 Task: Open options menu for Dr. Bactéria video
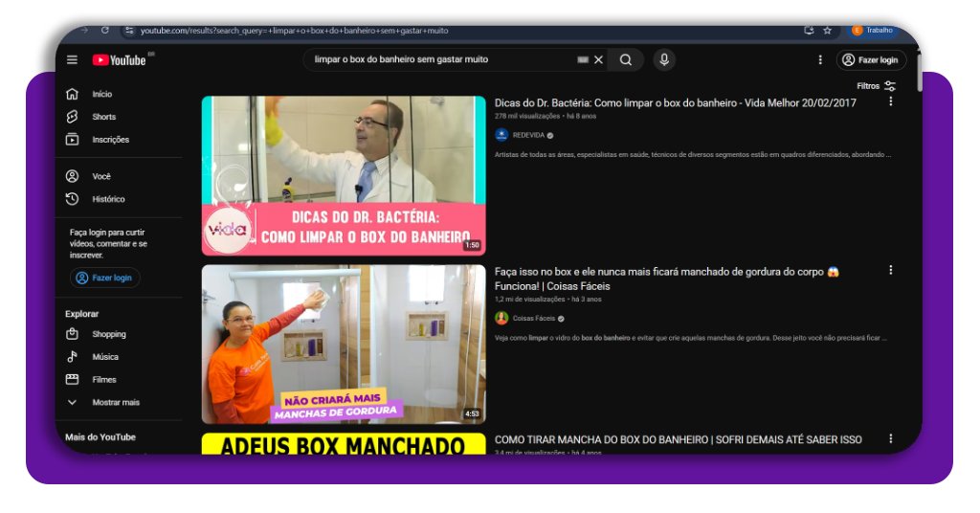891,101
